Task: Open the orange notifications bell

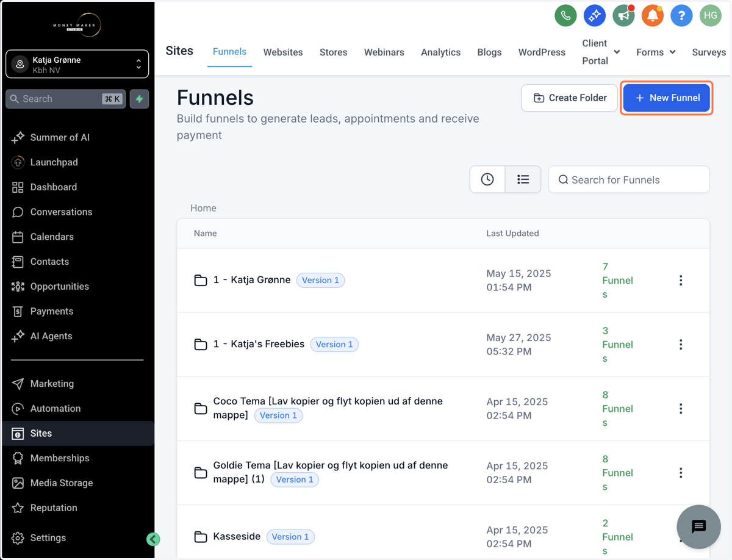Action: (x=652, y=16)
